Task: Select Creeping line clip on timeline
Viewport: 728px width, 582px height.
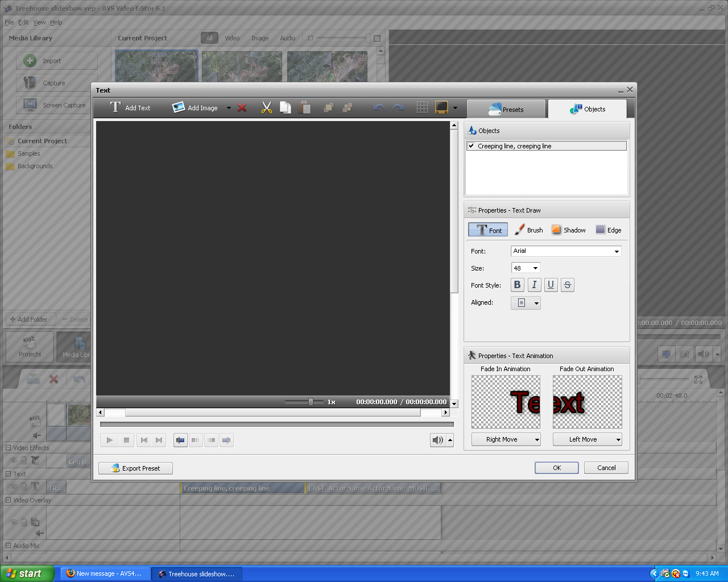Action: coord(243,488)
